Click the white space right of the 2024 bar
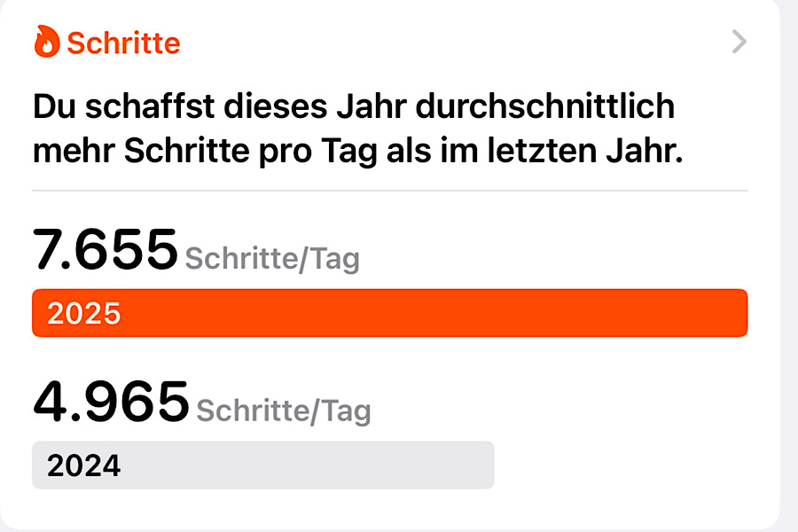Viewport: 798px width, 532px height. [x=621, y=465]
